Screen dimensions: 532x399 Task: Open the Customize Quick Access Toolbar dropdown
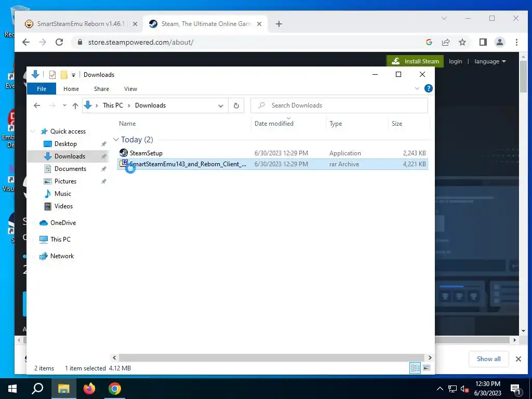click(73, 75)
